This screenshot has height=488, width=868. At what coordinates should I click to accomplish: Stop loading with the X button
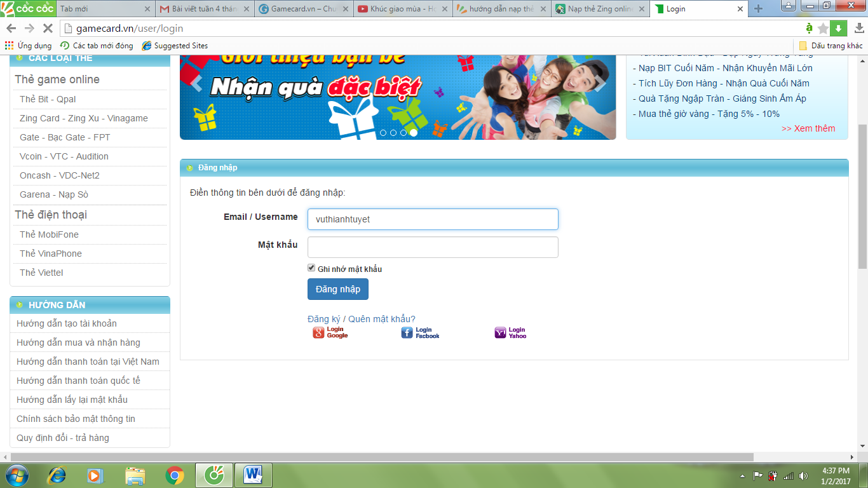tap(46, 29)
